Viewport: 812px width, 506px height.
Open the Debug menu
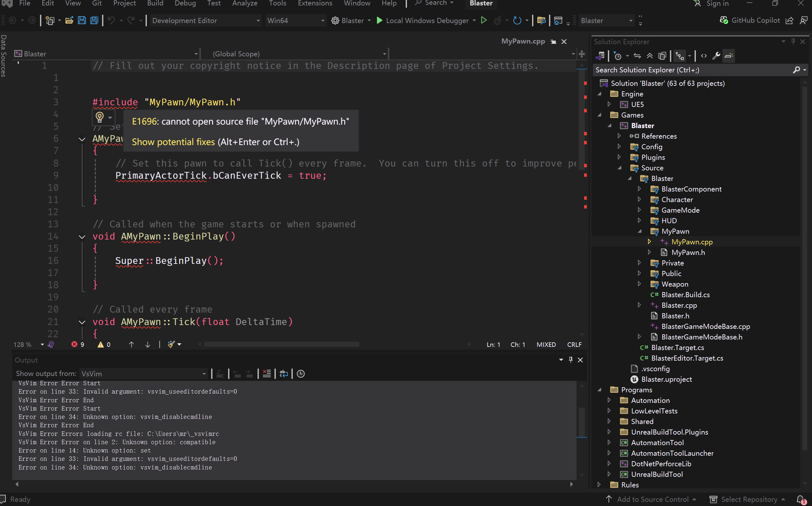[185, 3]
